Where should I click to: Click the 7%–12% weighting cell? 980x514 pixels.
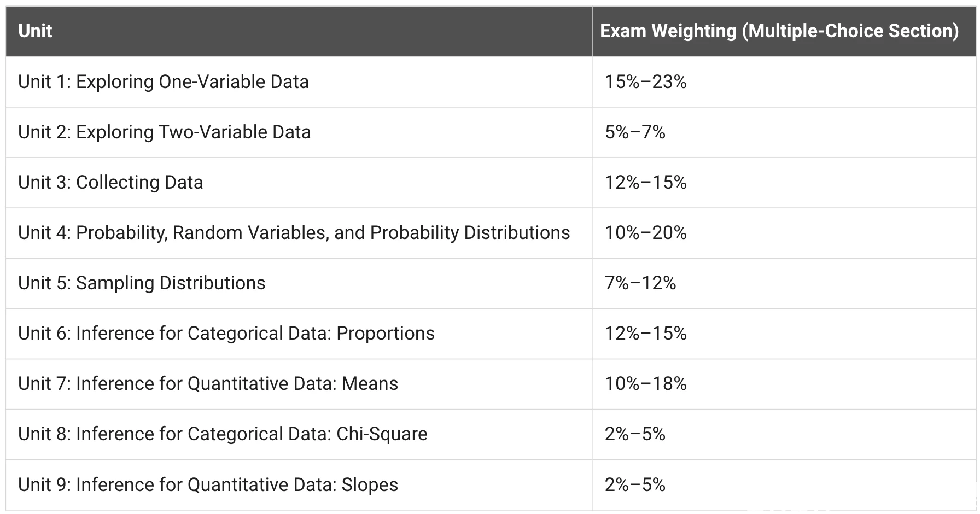pyautogui.click(x=640, y=283)
